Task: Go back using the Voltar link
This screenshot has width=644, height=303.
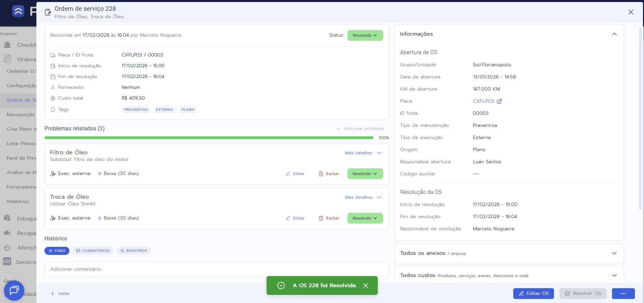Action: point(61,294)
